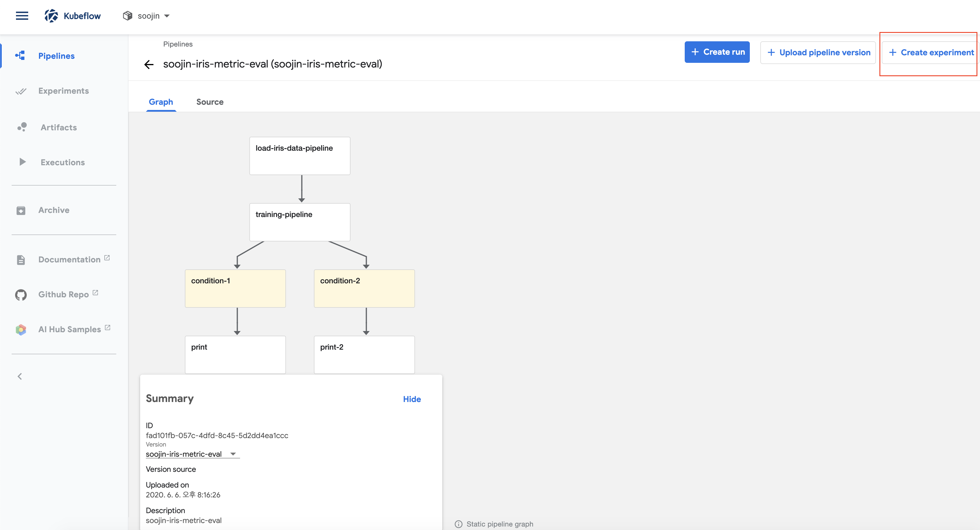The height and width of the screenshot is (530, 980).
Task: Open the hamburger main menu icon
Action: click(22, 16)
